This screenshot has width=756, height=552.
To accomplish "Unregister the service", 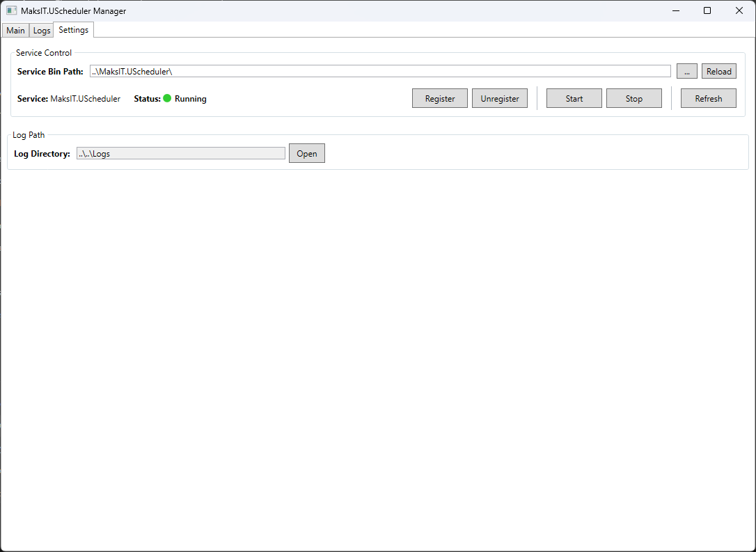I will [500, 98].
